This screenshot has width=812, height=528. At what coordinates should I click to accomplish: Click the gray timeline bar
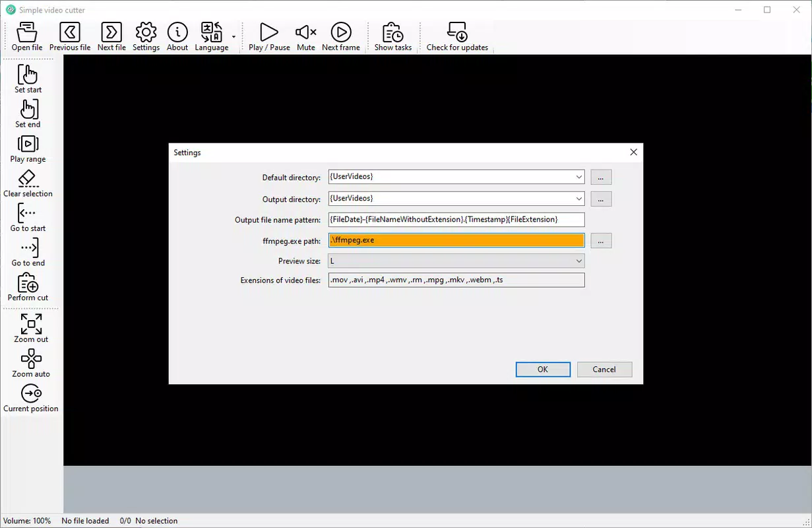[x=437, y=489]
